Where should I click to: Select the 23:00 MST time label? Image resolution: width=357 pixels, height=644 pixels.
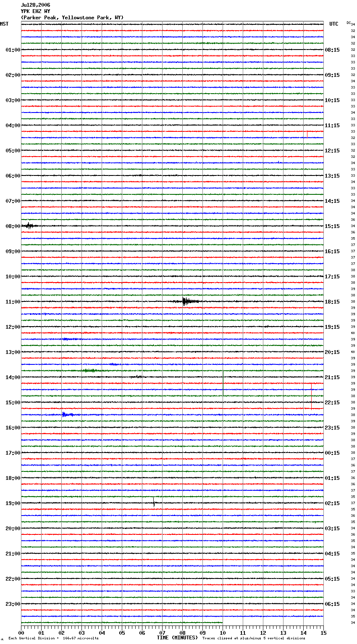click(13, 604)
